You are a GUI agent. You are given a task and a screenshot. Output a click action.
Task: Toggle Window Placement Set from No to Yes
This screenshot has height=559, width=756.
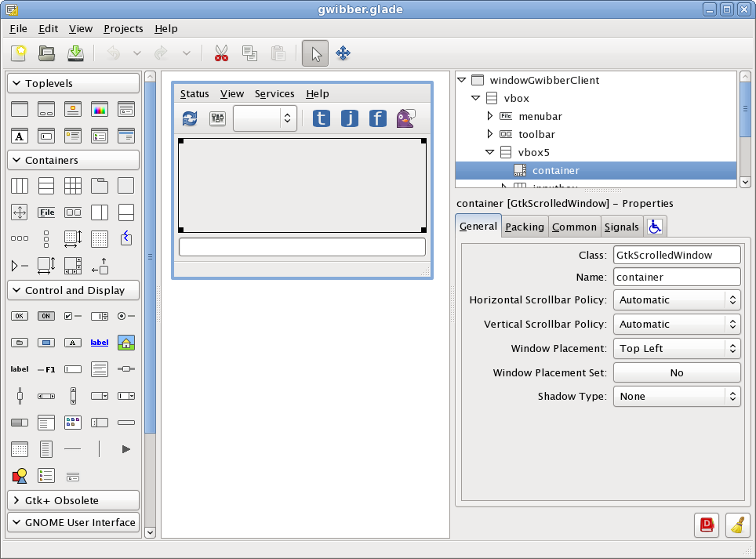(676, 372)
